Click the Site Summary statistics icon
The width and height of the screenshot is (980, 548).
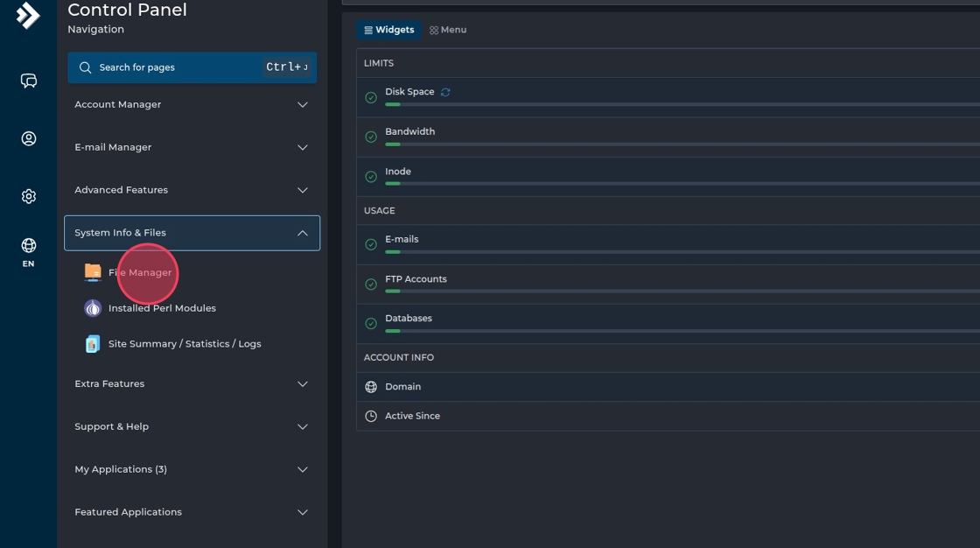(93, 344)
